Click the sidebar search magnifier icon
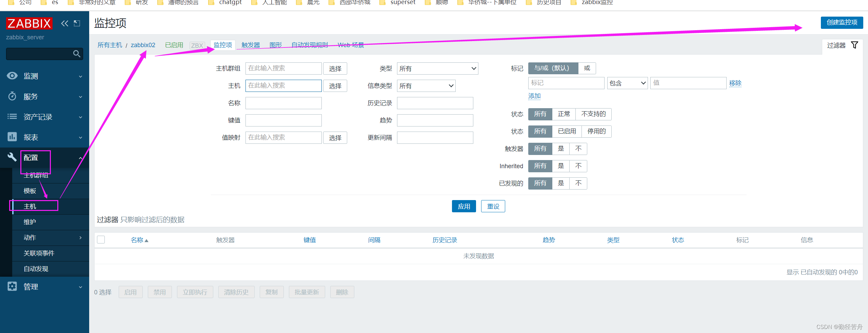 click(x=77, y=54)
